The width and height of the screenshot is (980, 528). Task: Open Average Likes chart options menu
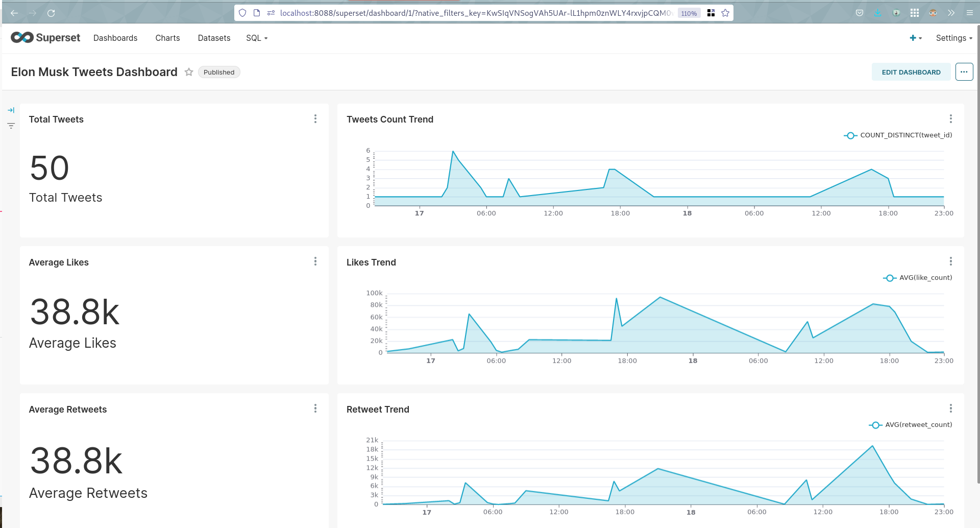pyautogui.click(x=315, y=261)
